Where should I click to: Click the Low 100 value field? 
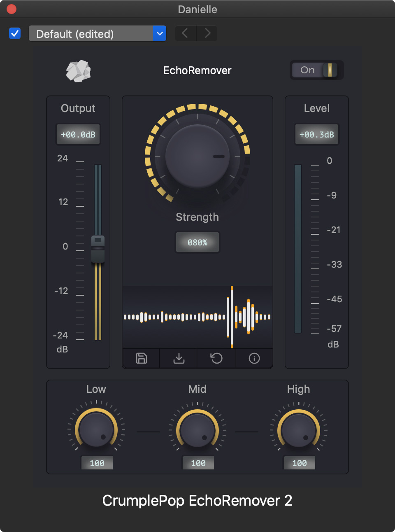pos(97,463)
